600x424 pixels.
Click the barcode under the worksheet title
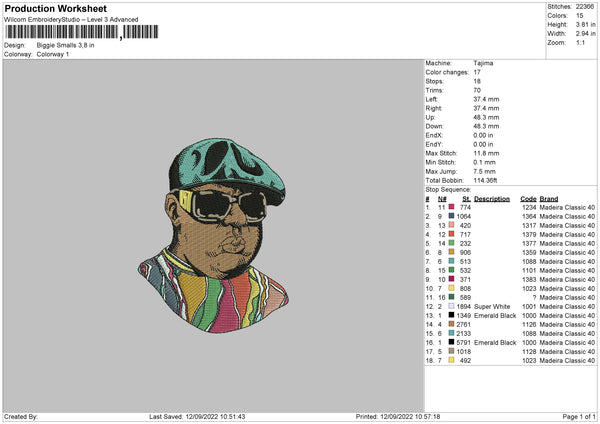coord(81,32)
